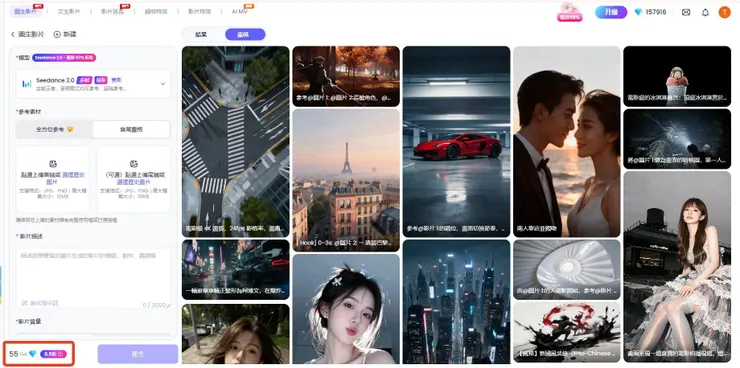The height and width of the screenshot is (368, 740).
Task: Open the couple at sunset thumbnail
Action: point(567,142)
